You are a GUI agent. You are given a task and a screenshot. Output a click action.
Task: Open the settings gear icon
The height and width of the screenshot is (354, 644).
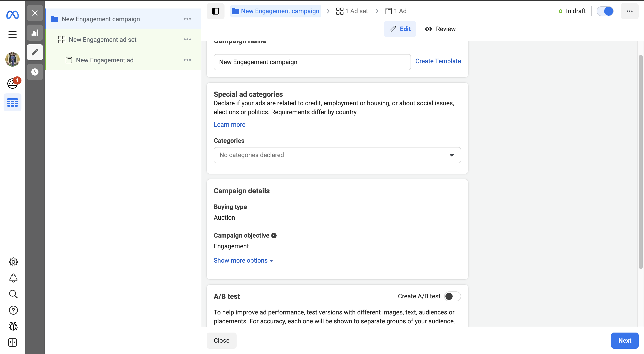[x=13, y=262]
